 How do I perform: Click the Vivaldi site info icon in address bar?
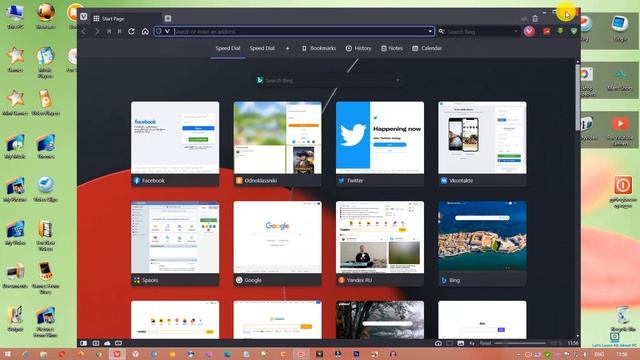[167, 31]
